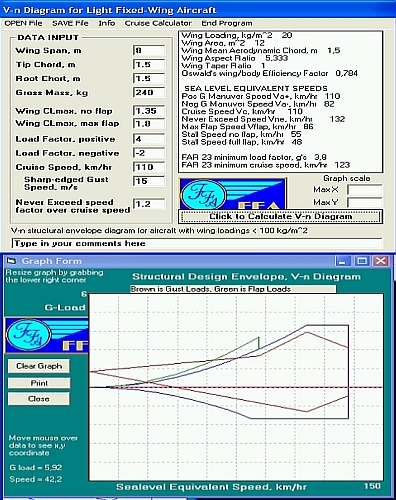Click the Wing Span input field
This screenshot has height=500, width=396.
pos(149,51)
